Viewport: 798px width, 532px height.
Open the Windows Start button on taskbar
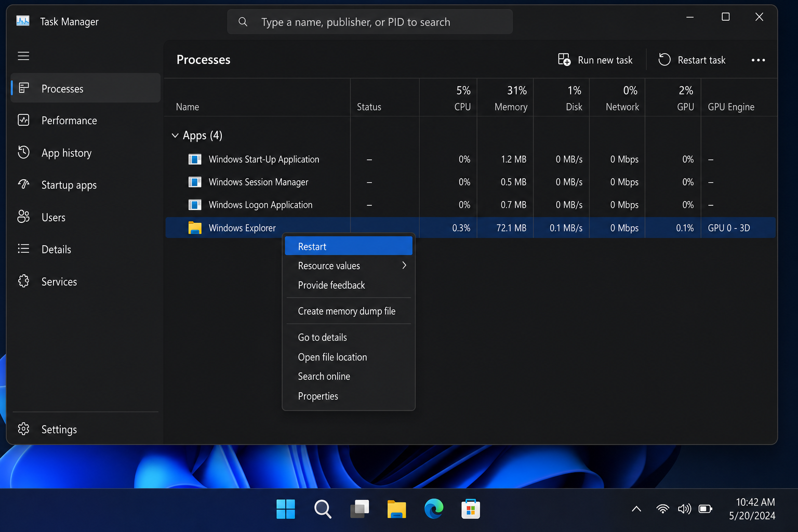(x=286, y=509)
